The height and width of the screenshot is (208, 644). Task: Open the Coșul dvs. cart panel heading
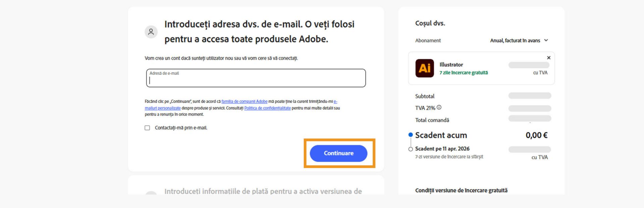(430, 23)
